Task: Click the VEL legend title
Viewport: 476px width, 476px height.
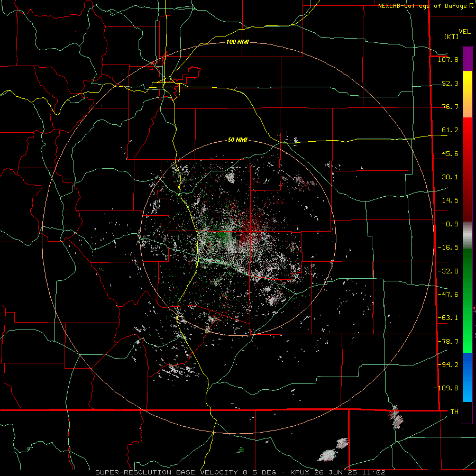Action: 464,32
